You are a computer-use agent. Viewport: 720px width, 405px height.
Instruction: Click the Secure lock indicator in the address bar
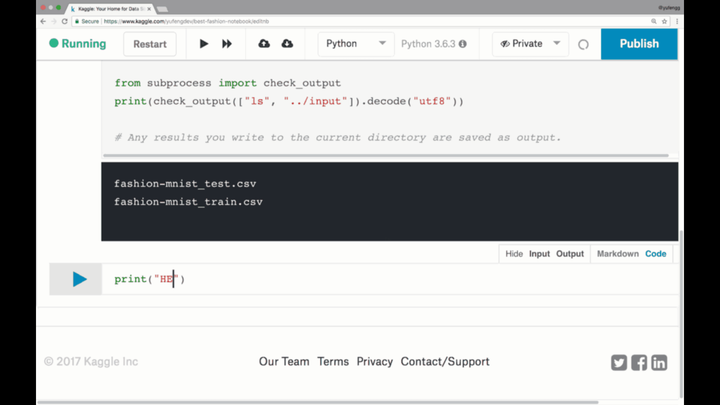pos(87,21)
